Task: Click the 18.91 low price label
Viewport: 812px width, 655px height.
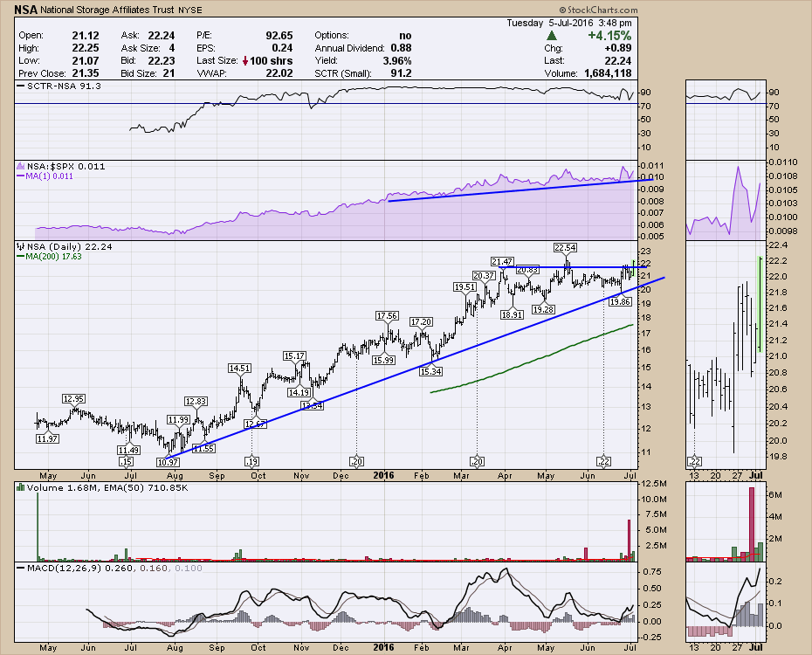Action: pyautogui.click(x=513, y=314)
